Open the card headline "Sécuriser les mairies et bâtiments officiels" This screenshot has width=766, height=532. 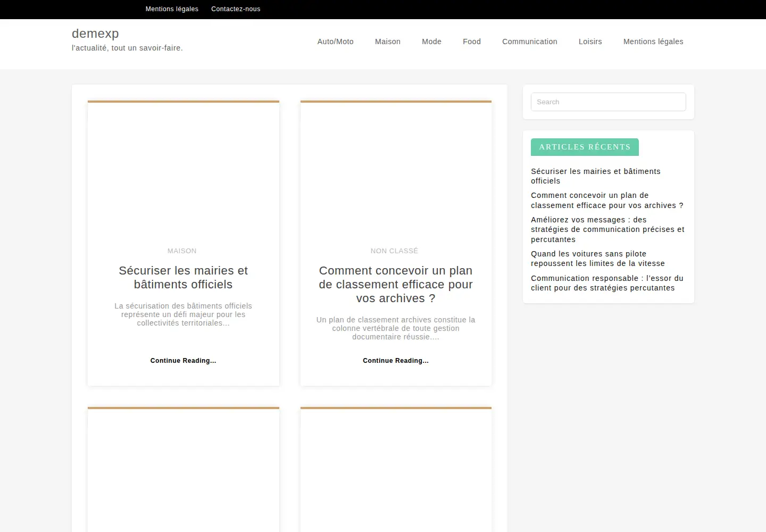coord(184,278)
